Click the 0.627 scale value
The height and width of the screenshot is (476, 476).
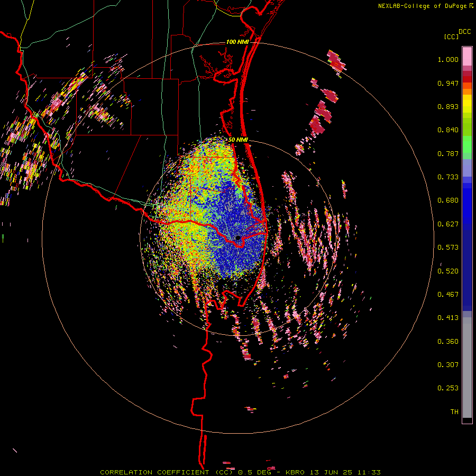click(x=448, y=224)
